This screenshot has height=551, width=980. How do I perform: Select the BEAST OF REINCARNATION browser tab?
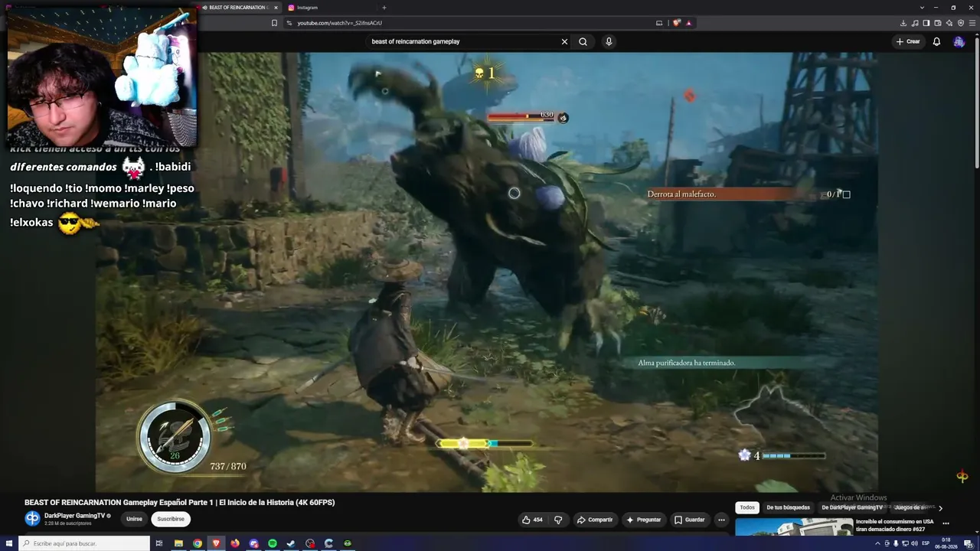click(238, 8)
